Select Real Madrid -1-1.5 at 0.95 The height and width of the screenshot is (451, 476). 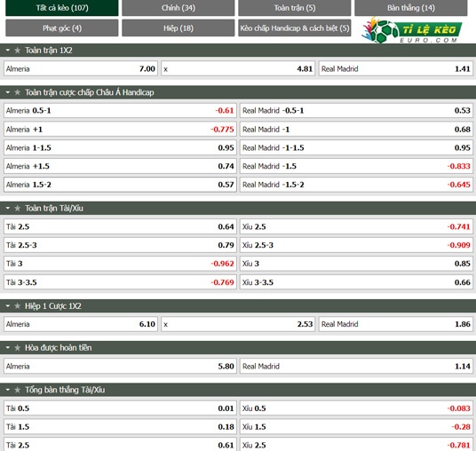356,147
